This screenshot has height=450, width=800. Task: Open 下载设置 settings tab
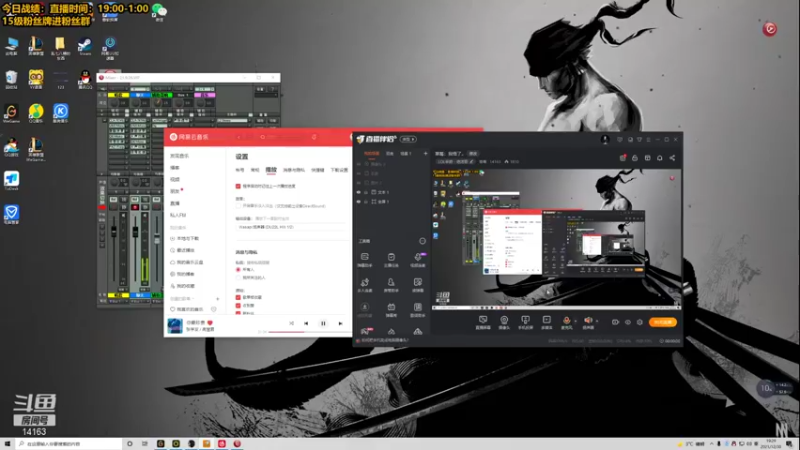coord(339,170)
